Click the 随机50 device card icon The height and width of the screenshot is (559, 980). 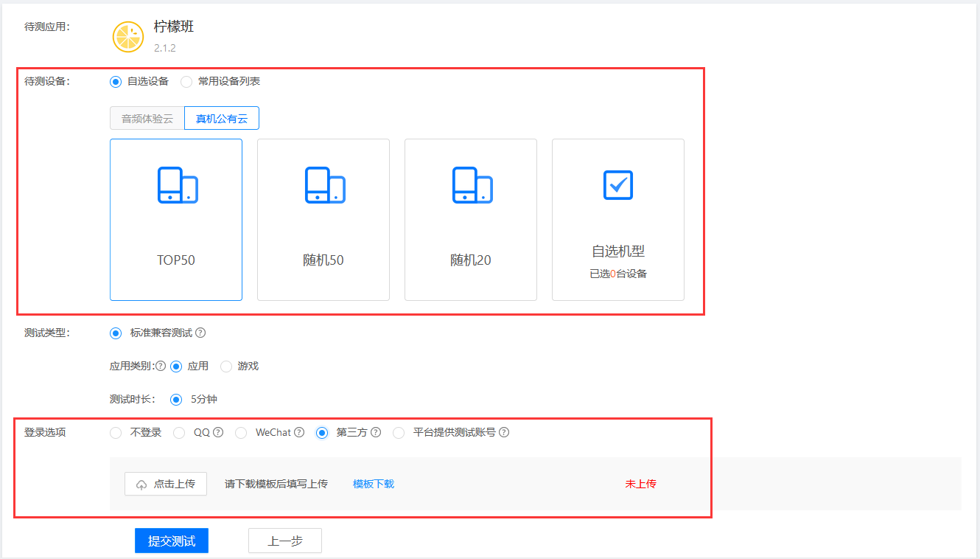pyautogui.click(x=323, y=185)
